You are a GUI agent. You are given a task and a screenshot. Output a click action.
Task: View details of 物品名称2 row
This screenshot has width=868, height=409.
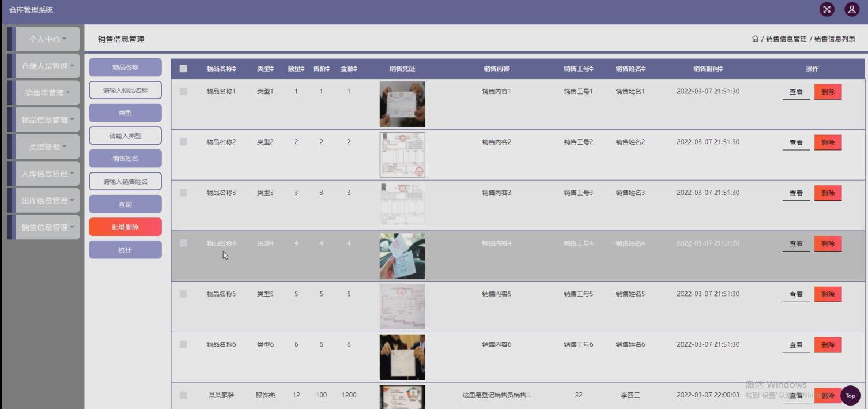point(796,142)
